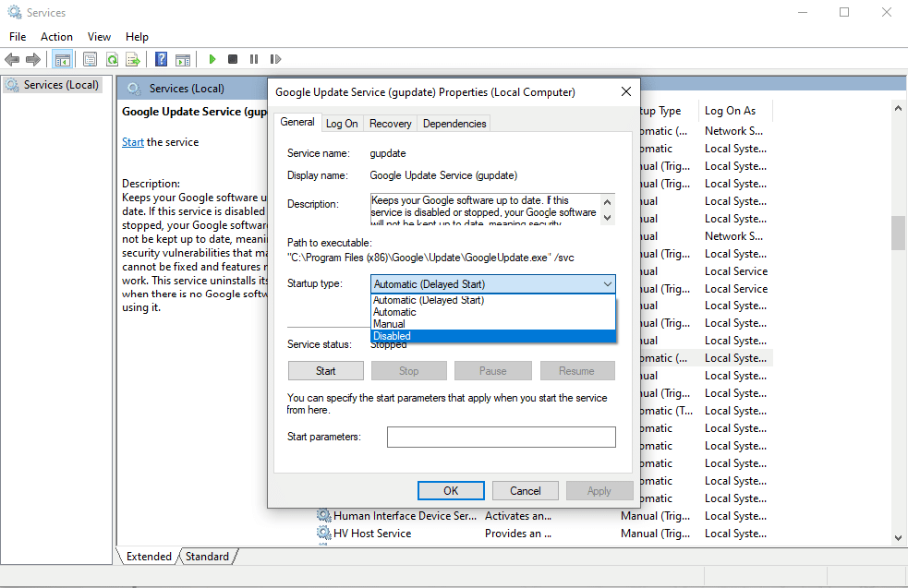Open the View menu
This screenshot has height=588, width=908.
[x=99, y=36]
